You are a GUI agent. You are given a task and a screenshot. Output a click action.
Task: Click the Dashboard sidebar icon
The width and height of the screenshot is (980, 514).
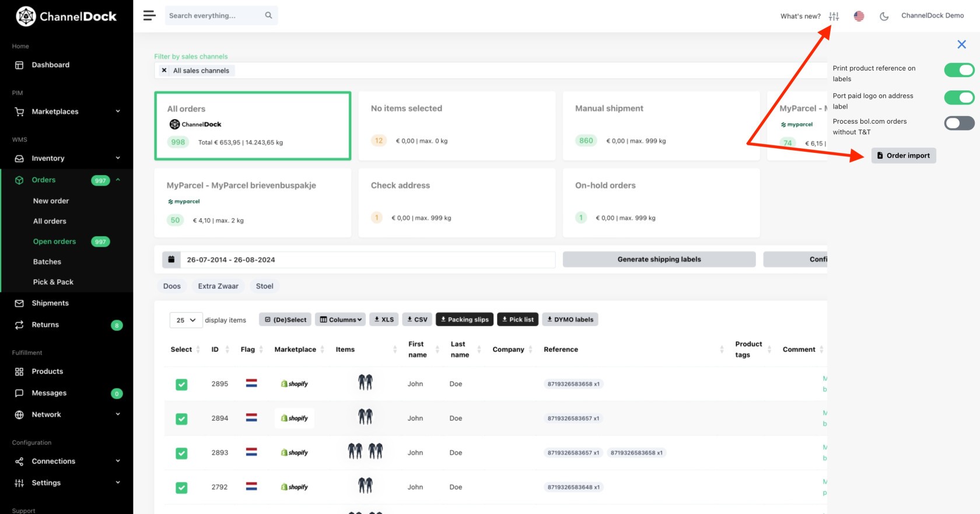19,65
